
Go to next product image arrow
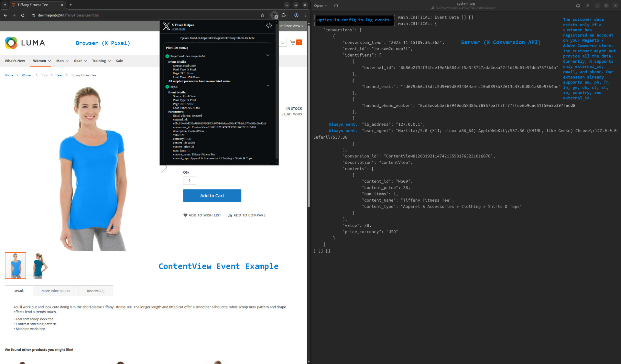(x=164, y=168)
